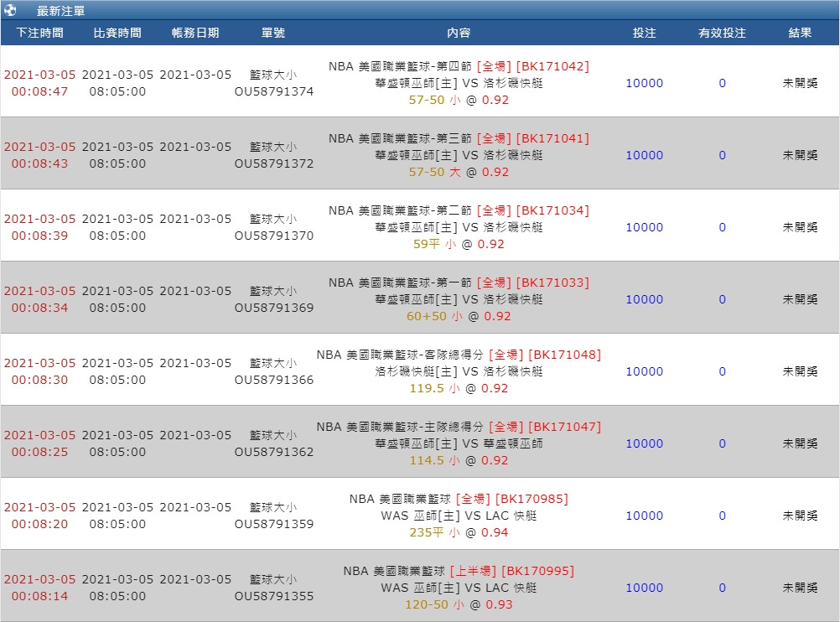Click bet time 00:08:30
This screenshot has width=840, height=622.
click(x=39, y=380)
